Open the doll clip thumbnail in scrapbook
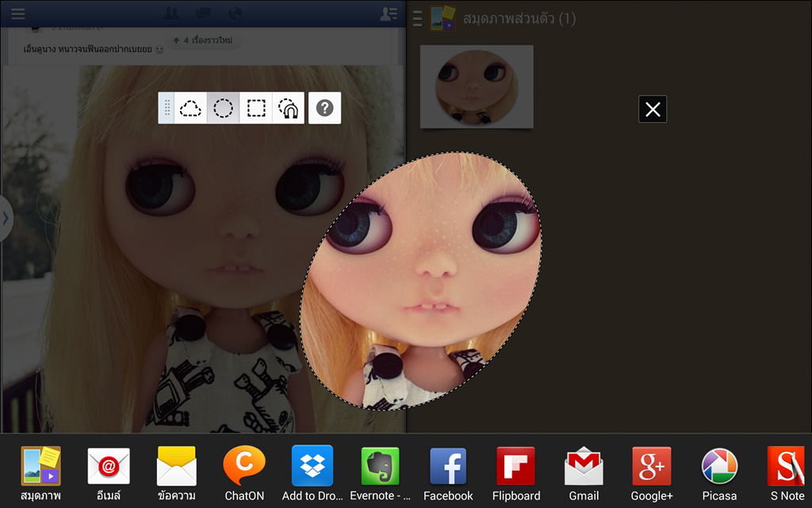 pyautogui.click(x=477, y=86)
